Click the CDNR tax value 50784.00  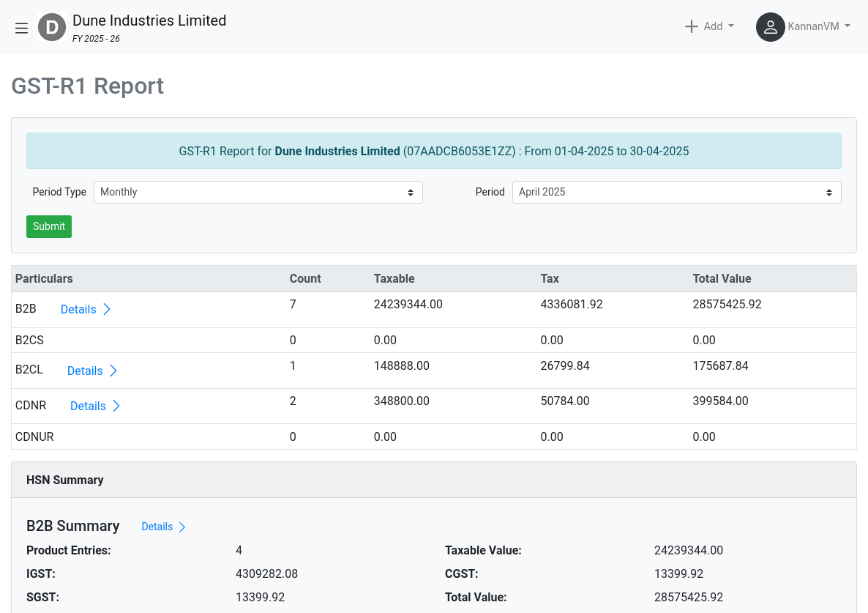(x=565, y=401)
